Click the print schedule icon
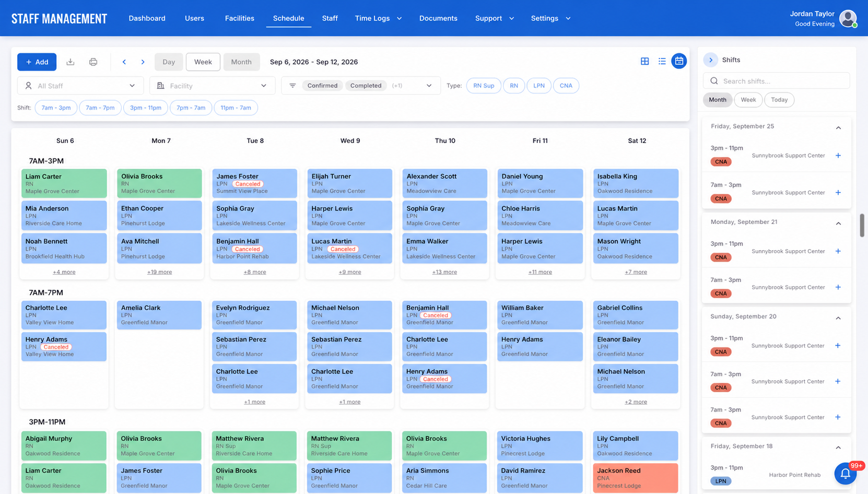Image resolution: width=868 pixels, height=494 pixels. point(93,62)
